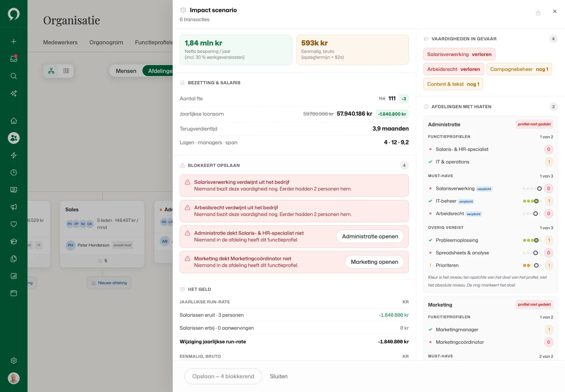Click the Arbeidsrecht verloren skill tag
Image resolution: width=565 pixels, height=392 pixels.
click(x=453, y=69)
